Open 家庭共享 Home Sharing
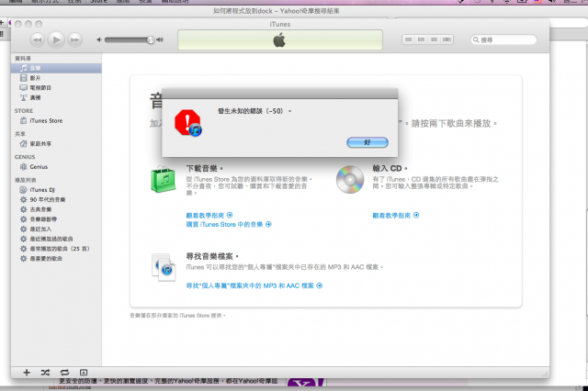The height and width of the screenshot is (391, 588). coord(56,144)
